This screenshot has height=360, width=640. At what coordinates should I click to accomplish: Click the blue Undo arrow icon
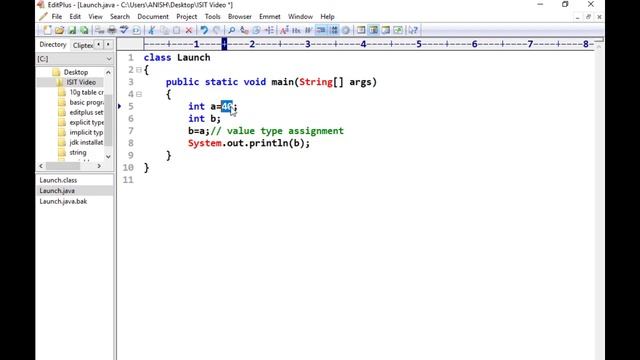pos(204,30)
